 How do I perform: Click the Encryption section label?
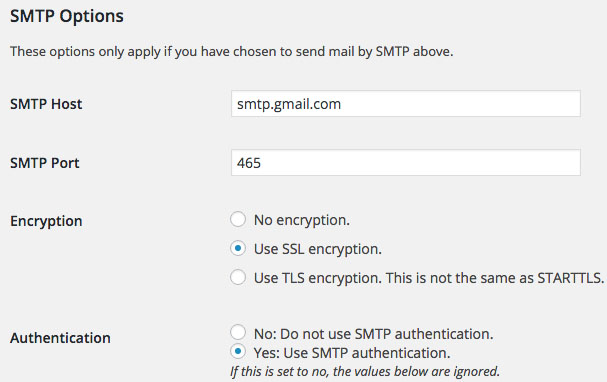46,221
